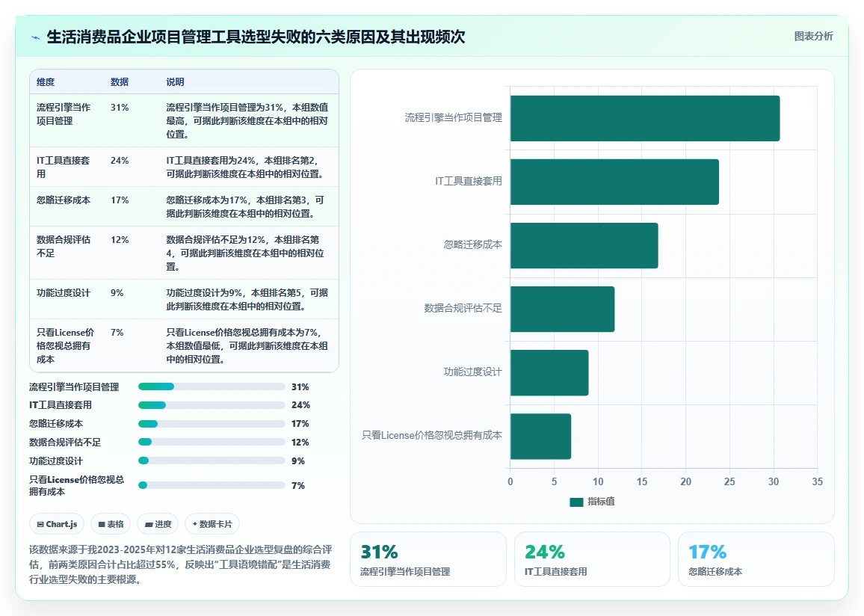Click the 24% table cell
Screen dimensions: 864x616
click(x=120, y=160)
